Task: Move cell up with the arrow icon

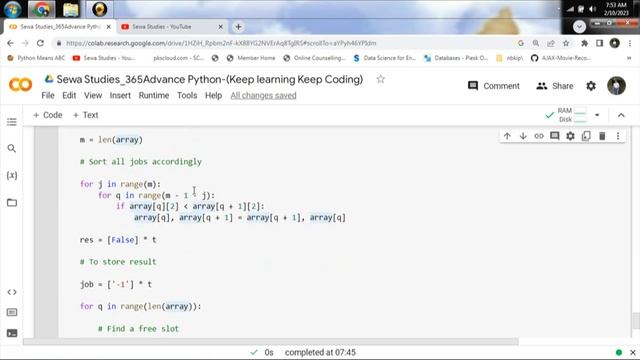Action: pos(507,136)
